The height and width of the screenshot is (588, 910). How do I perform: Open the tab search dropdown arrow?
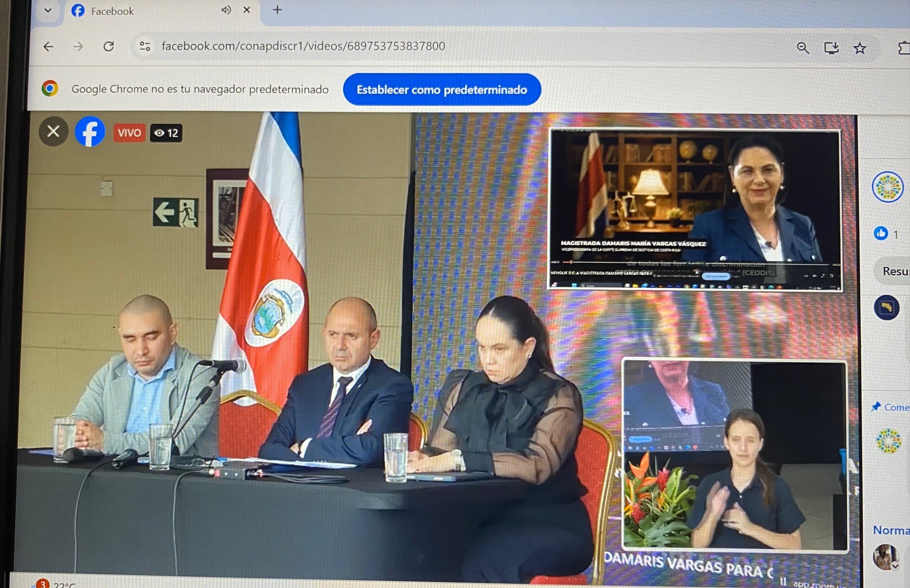(x=47, y=10)
